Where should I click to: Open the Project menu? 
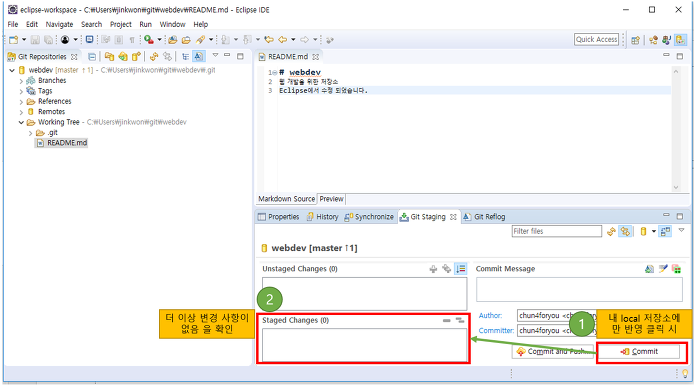coord(120,24)
